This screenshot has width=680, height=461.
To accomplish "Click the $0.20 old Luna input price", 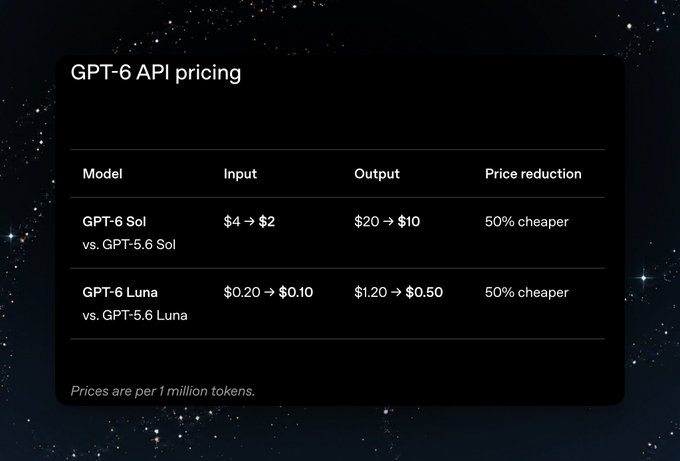I will point(242,292).
